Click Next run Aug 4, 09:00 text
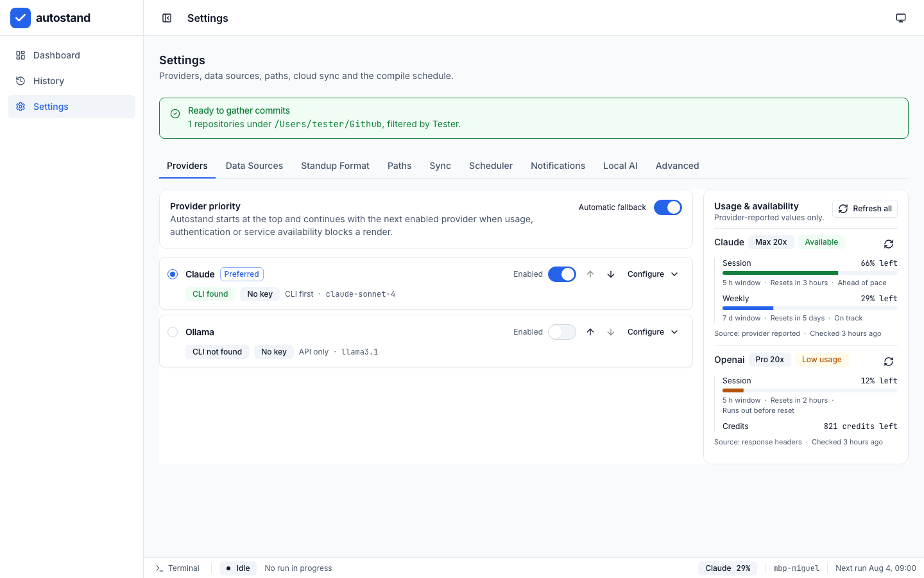This screenshot has height=578, width=924. [x=876, y=568]
